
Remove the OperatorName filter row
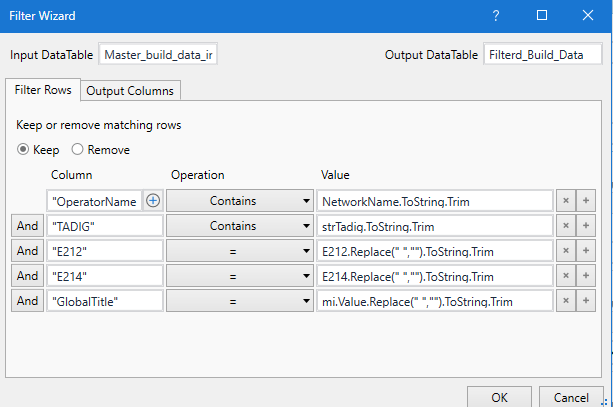tap(567, 200)
